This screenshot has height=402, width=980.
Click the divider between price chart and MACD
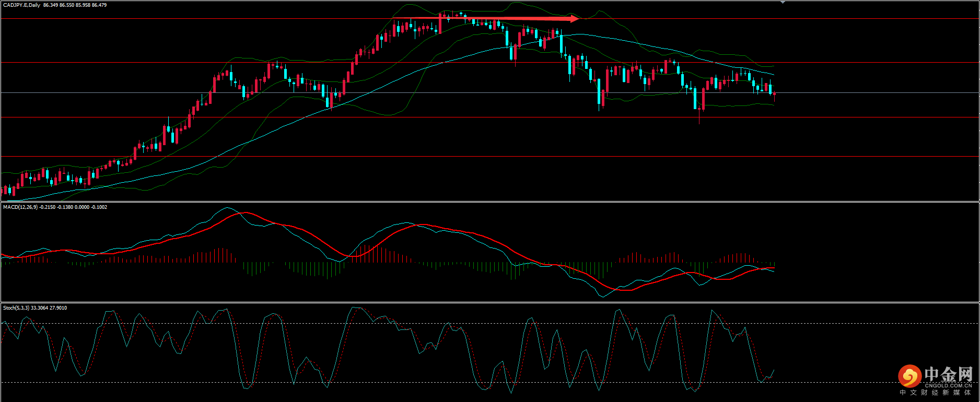point(490,202)
